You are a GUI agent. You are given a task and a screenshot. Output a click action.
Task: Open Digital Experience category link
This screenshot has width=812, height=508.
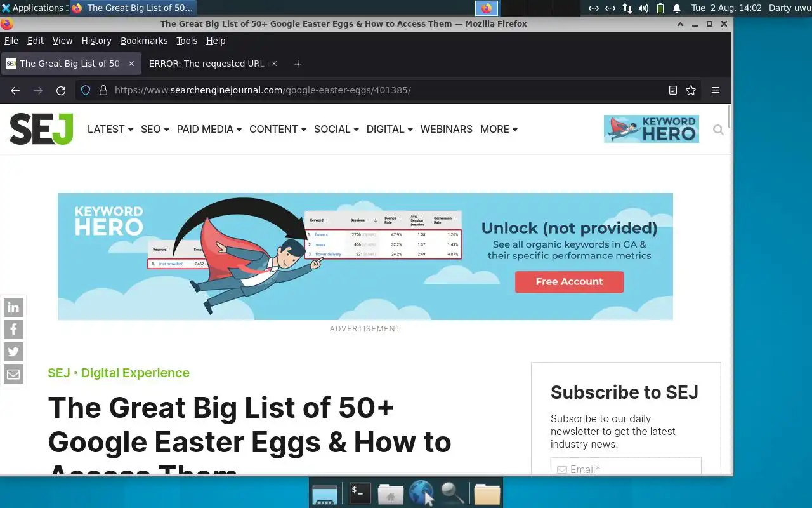click(135, 373)
